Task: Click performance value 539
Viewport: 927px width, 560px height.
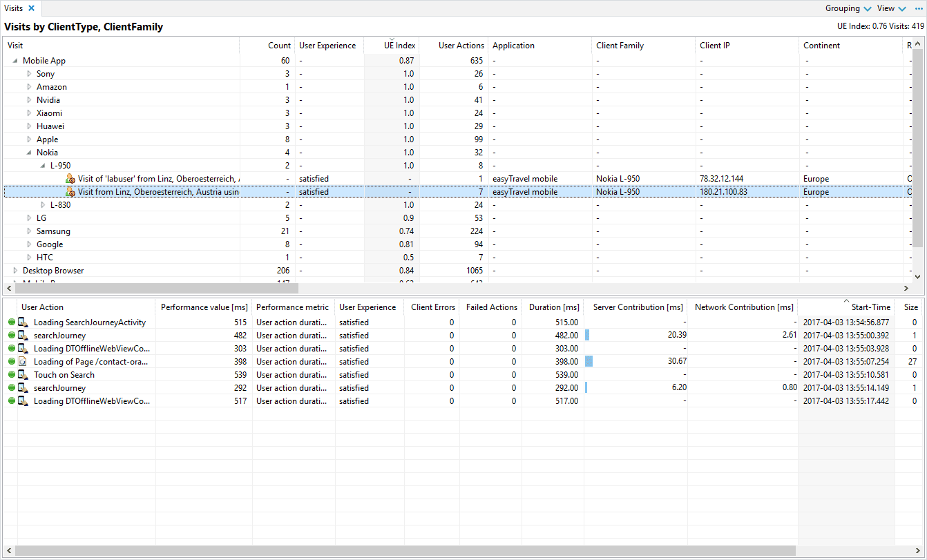Action: 240,375
